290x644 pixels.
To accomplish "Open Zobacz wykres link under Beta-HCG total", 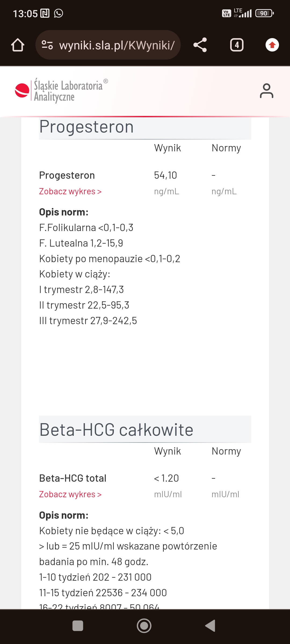I will pos(70,494).
